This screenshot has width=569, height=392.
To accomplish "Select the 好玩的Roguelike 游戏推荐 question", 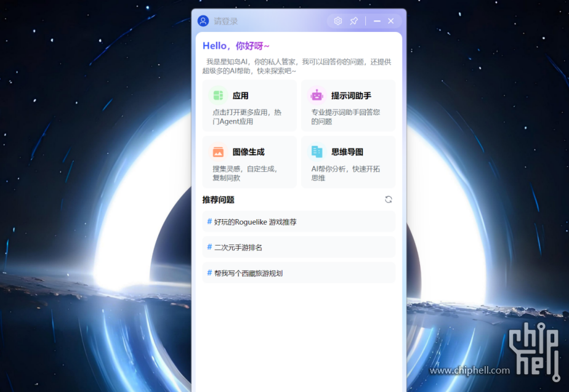I will pos(299,222).
